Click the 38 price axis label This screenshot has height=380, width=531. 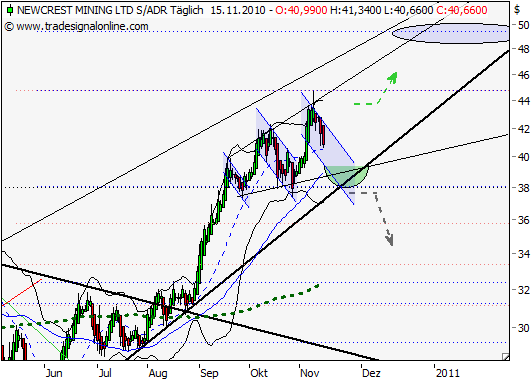pos(523,188)
